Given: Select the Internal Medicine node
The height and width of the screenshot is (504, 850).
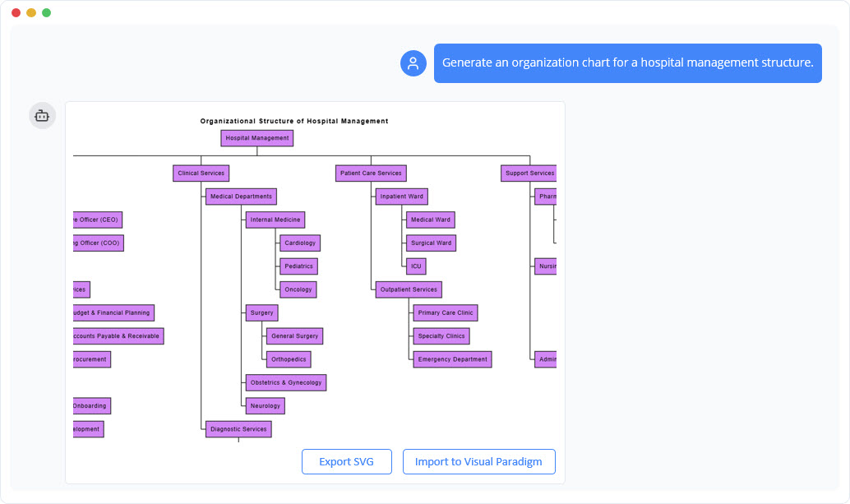Looking at the screenshot, I should [x=275, y=220].
